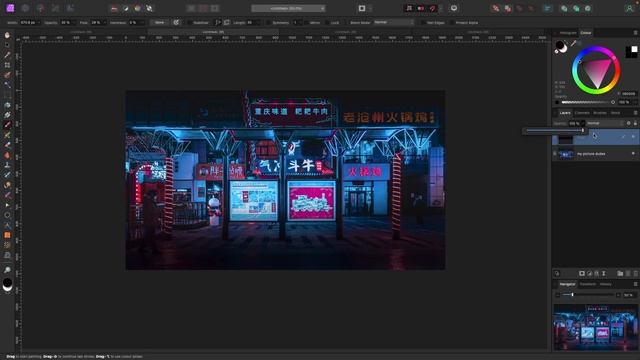Screen dimensions: 640x360
Task: Toggle the Quick Mask icon
Action: coord(362,8)
